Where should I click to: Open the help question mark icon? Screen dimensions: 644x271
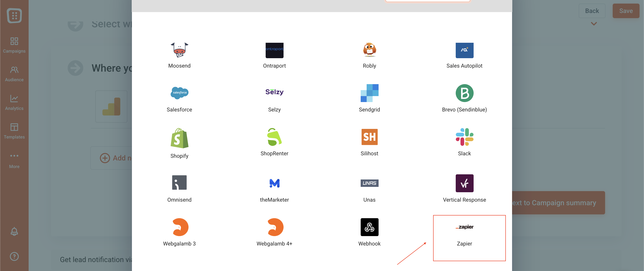click(14, 256)
